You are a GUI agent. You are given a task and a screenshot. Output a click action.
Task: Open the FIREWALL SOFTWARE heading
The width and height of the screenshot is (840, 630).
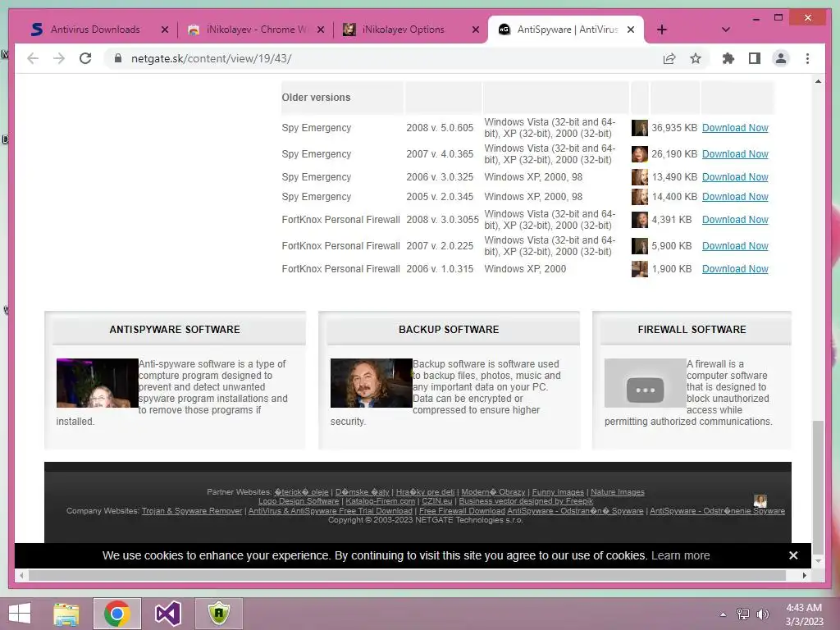(692, 330)
